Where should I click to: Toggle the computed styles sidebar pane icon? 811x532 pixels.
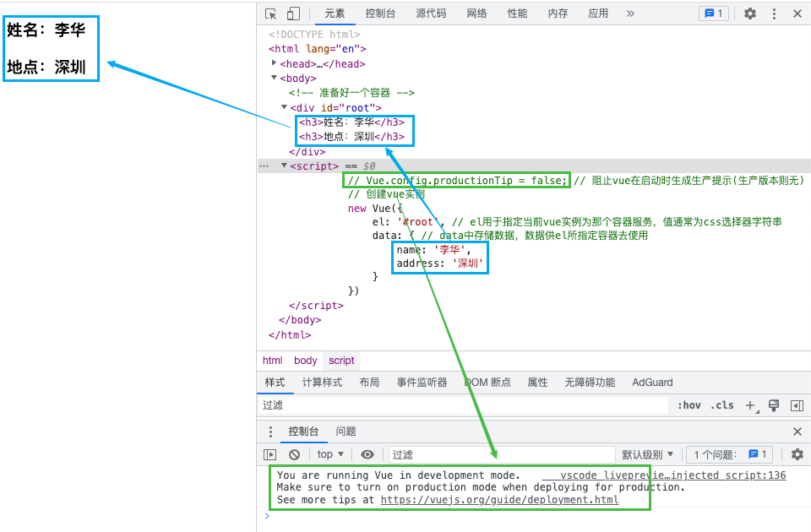797,405
